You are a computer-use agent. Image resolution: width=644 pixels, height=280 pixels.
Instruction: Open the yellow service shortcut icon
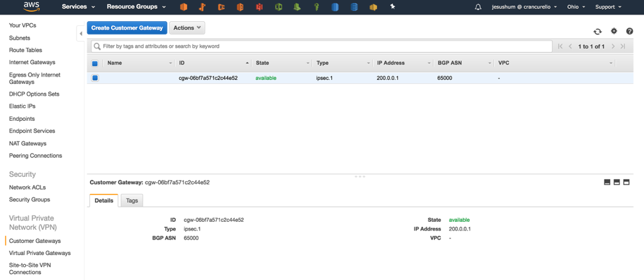point(373,7)
